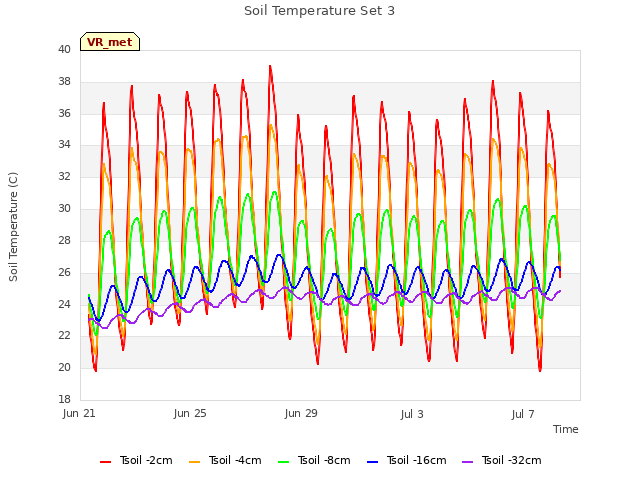Screen dimensions: 640x480
Task: Click the Jun 21 x-axis tick label
Action: click(x=79, y=413)
